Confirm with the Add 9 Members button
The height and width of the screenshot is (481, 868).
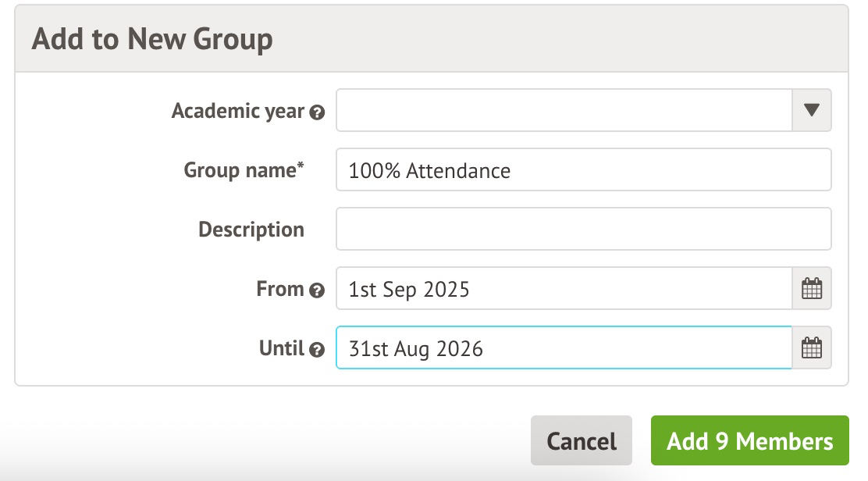click(x=749, y=441)
